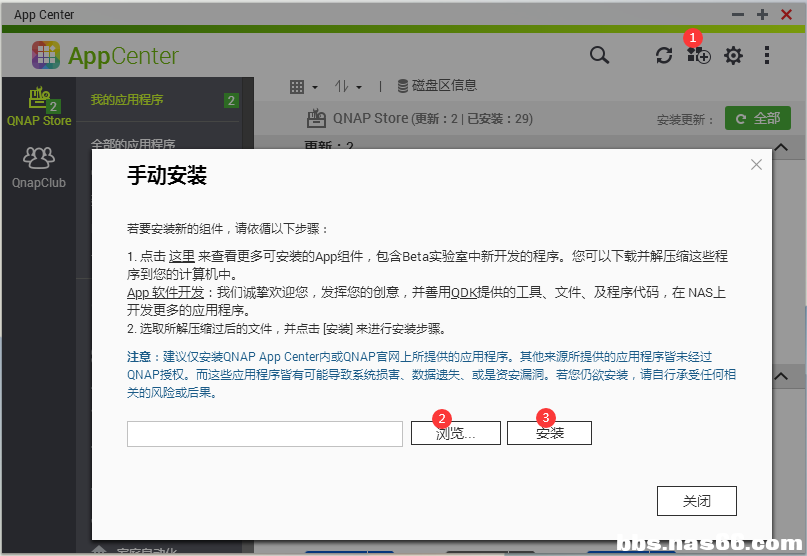Open the QDK link
The height and width of the screenshot is (556, 807).
[x=464, y=292]
